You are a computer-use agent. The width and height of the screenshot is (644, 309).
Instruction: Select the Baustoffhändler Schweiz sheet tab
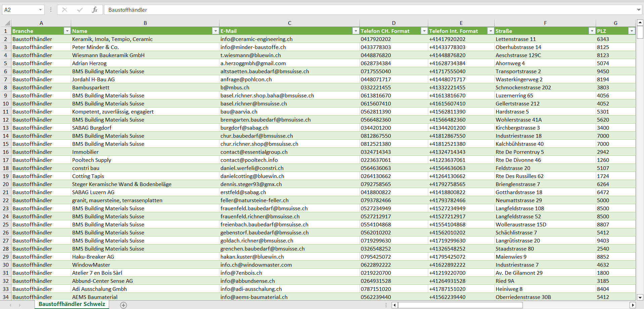point(72,304)
